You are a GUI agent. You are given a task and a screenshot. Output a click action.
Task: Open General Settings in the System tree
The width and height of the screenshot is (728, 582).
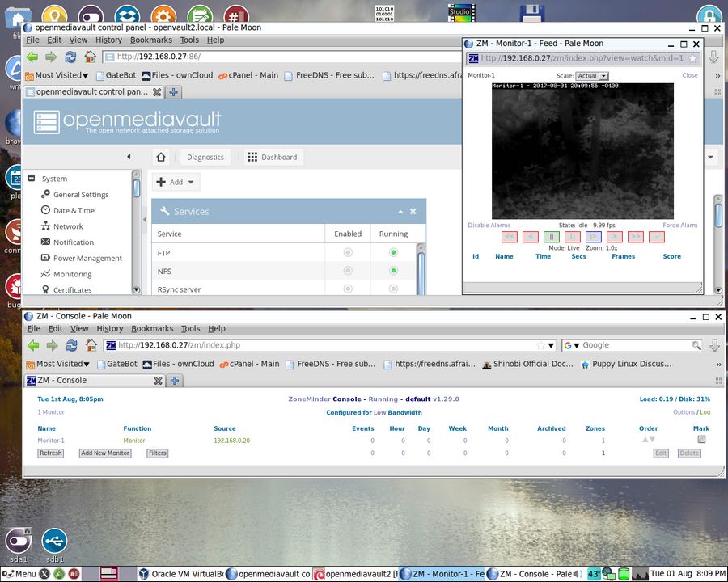pos(81,195)
